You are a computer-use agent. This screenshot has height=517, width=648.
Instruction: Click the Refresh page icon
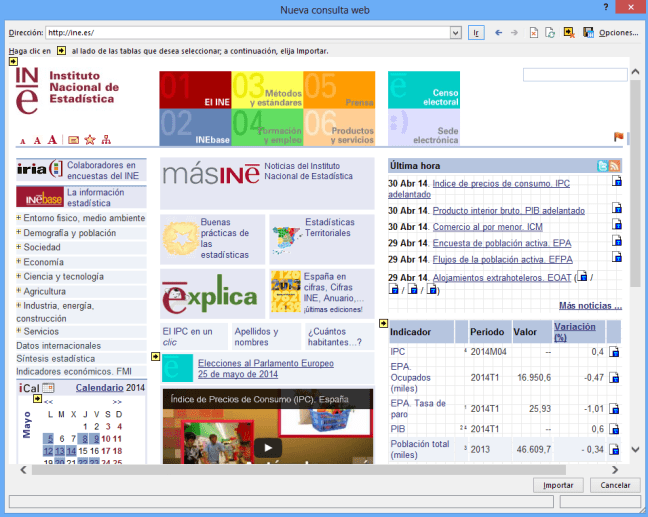[x=550, y=33]
